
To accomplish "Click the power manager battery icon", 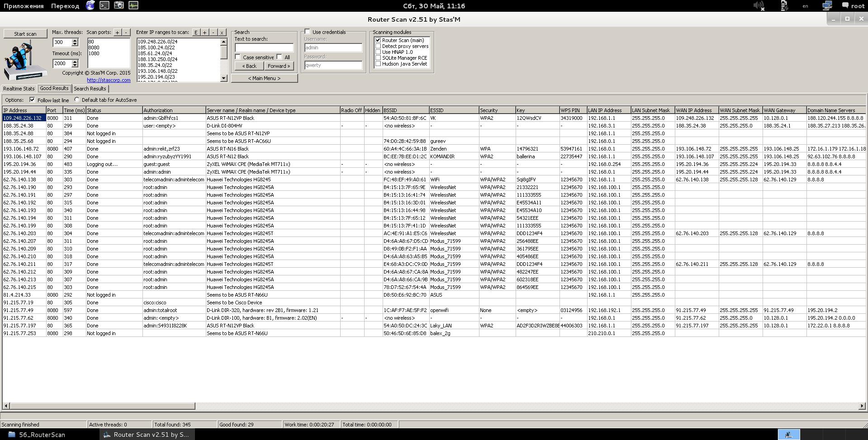I will pyautogui.click(x=784, y=6).
